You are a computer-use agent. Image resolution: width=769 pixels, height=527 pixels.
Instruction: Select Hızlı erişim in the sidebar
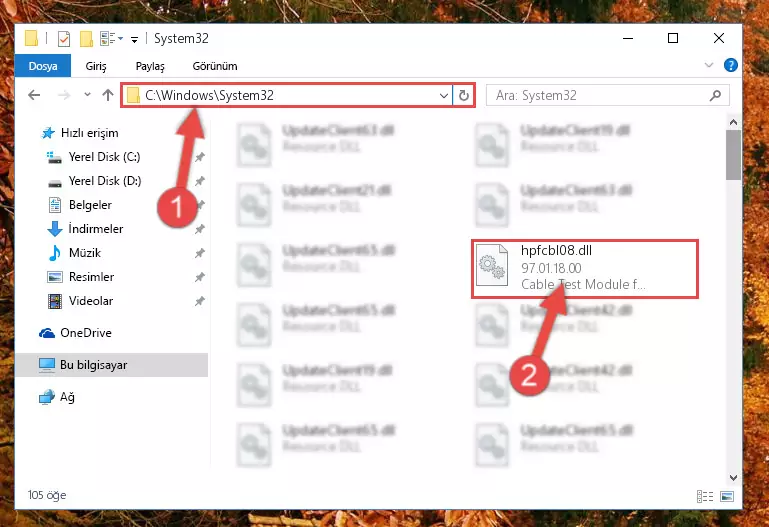click(90, 133)
